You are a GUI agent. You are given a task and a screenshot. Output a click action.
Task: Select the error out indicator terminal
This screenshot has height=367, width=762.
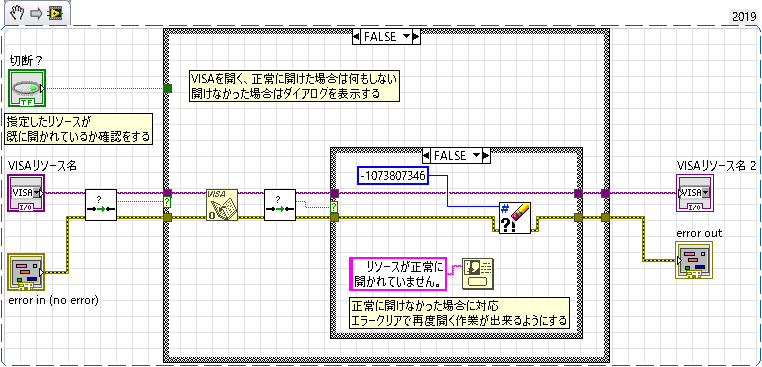694,260
